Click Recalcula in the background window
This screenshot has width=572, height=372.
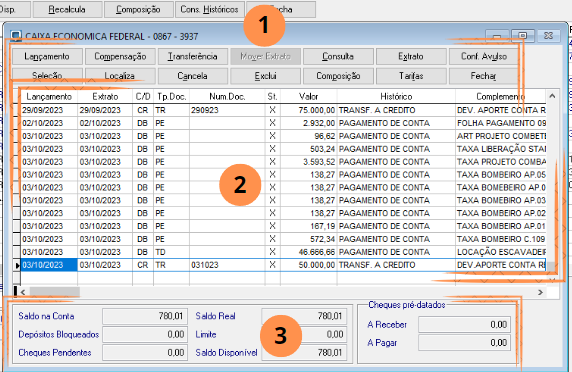(67, 9)
